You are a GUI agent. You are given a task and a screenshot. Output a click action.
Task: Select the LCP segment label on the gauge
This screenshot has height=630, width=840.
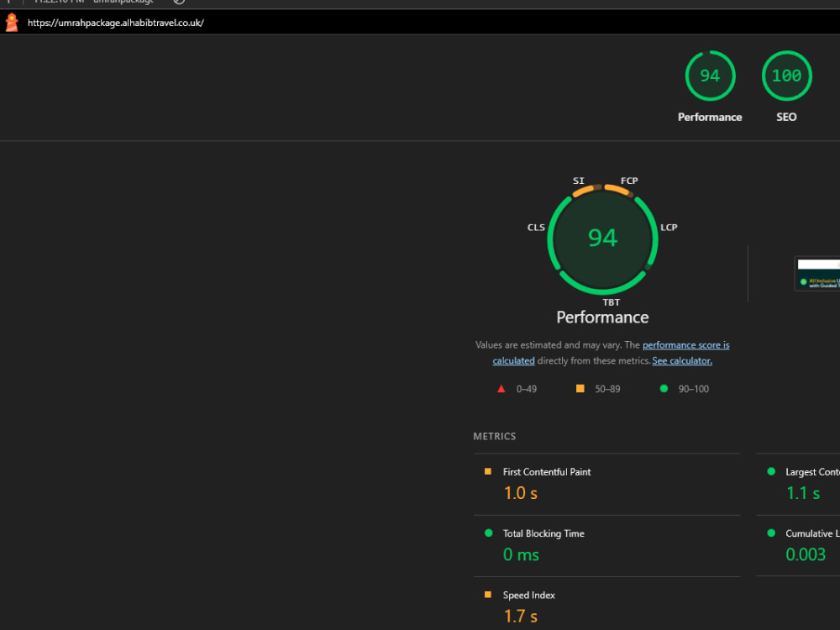[669, 227]
